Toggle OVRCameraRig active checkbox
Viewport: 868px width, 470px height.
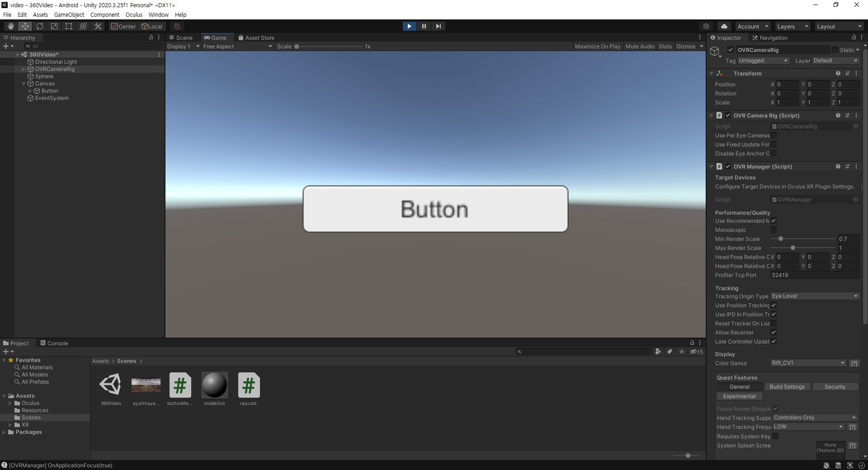[731, 50]
